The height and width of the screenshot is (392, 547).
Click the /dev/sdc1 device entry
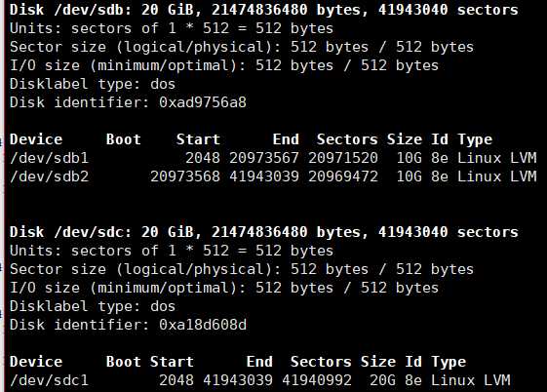tap(49, 380)
